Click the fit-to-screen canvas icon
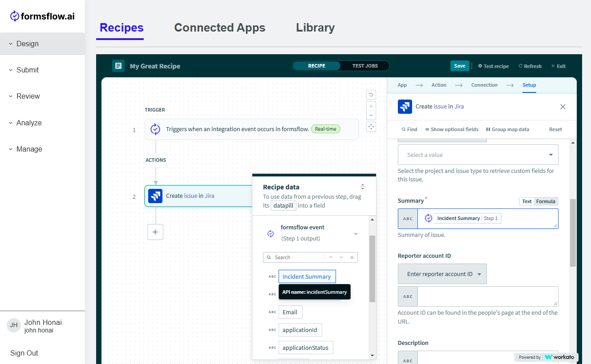This screenshot has height=364, width=591. tap(371, 127)
